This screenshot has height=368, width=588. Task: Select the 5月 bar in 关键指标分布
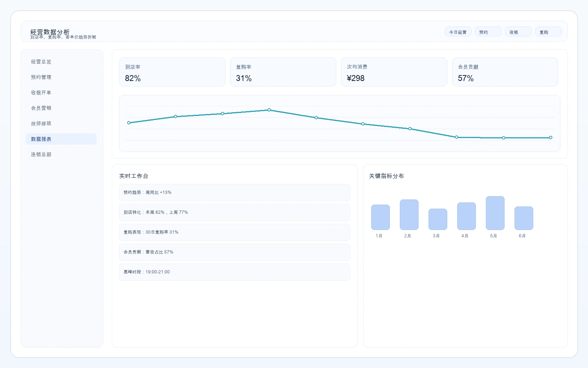[x=495, y=213]
